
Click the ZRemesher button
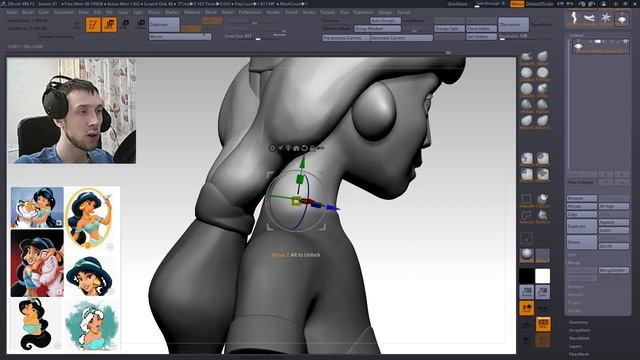(513, 24)
